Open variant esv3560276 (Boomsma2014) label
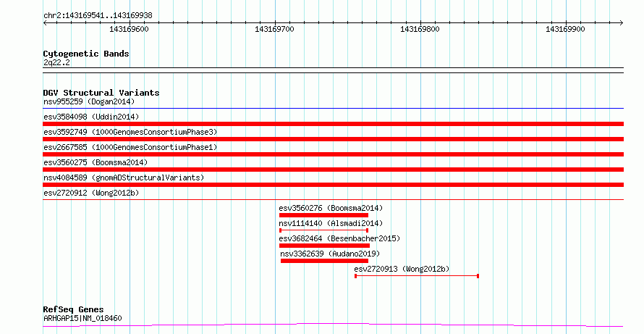This screenshot has height=334, width=644. coord(331,208)
